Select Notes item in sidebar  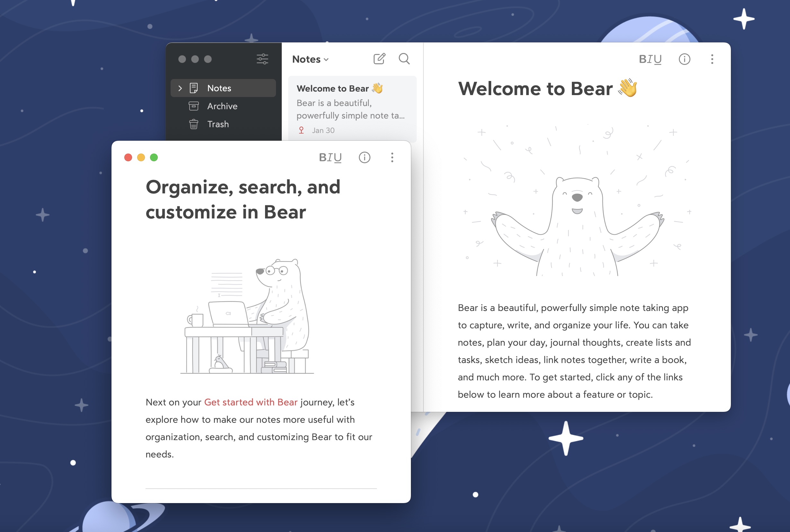pos(219,88)
